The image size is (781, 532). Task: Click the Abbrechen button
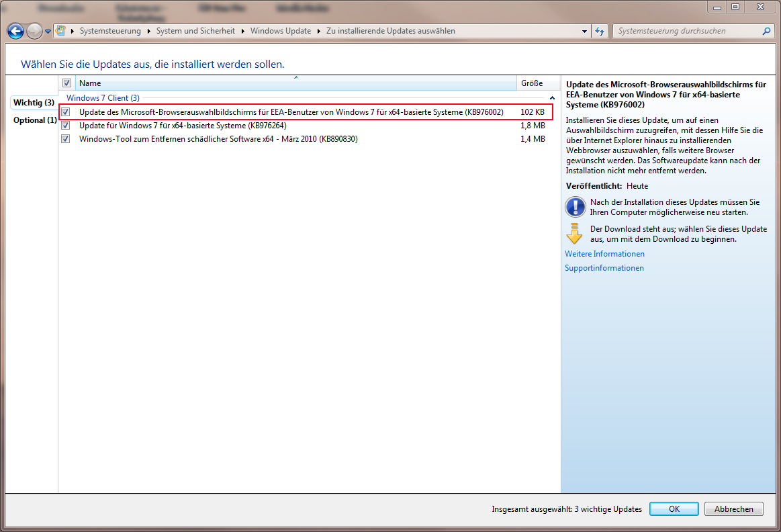click(x=734, y=509)
